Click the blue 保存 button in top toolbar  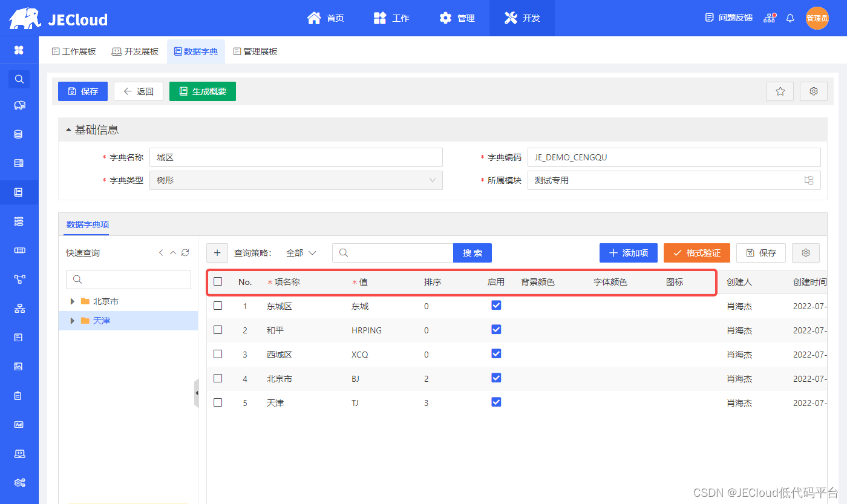pos(83,91)
